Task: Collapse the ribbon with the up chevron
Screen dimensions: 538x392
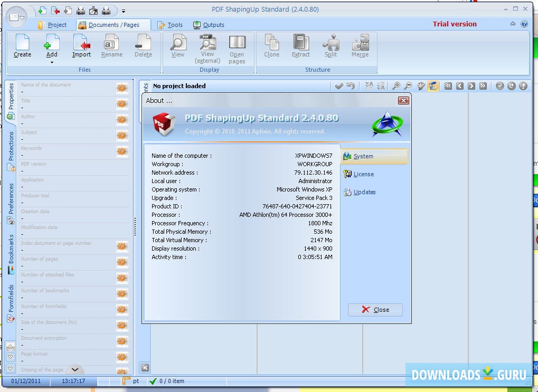Action: tap(513, 24)
